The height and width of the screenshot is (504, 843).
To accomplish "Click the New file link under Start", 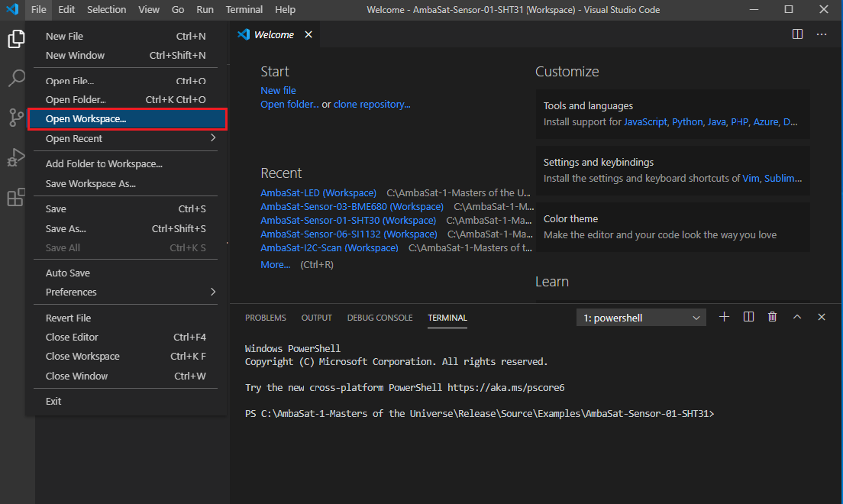I will tap(278, 90).
